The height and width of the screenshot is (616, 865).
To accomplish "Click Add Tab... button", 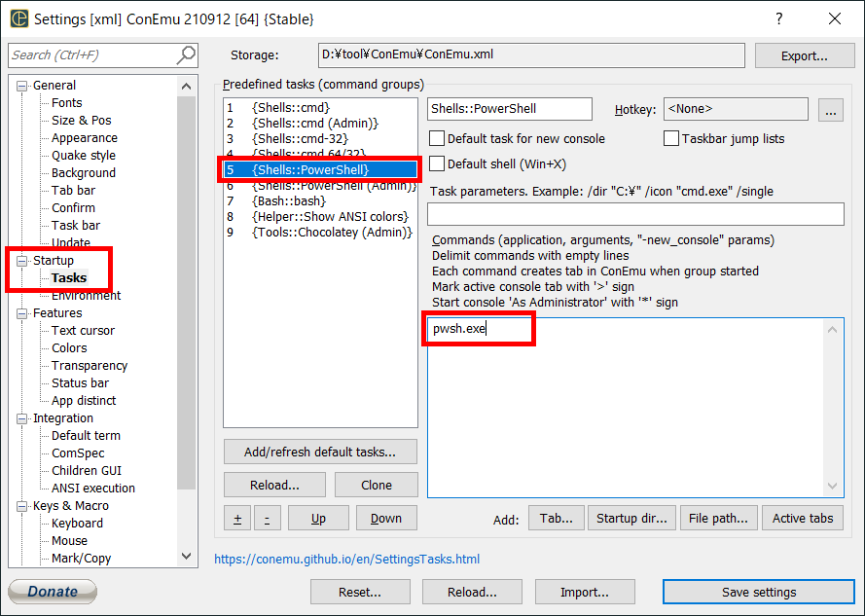I will point(557,519).
